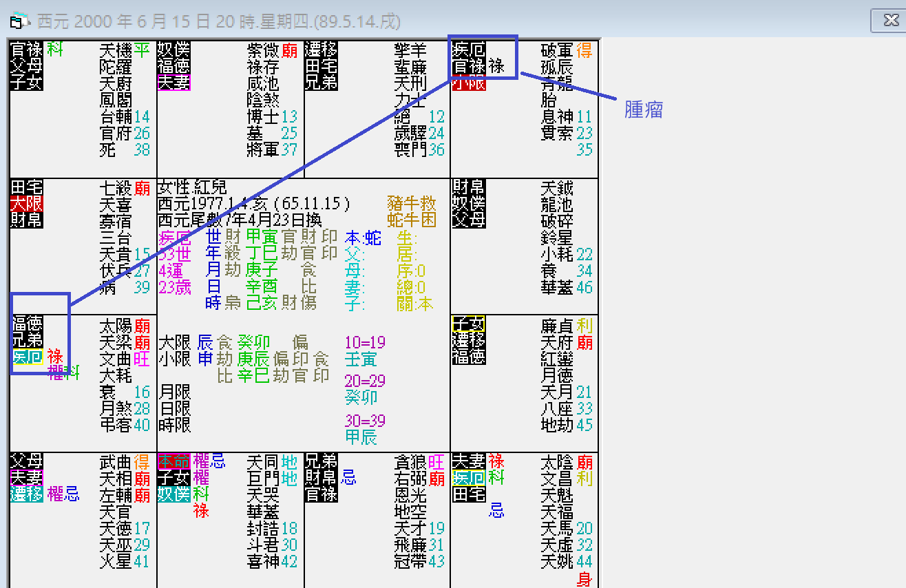Click the text "豬牛救"
906x588 pixels.
(412, 204)
